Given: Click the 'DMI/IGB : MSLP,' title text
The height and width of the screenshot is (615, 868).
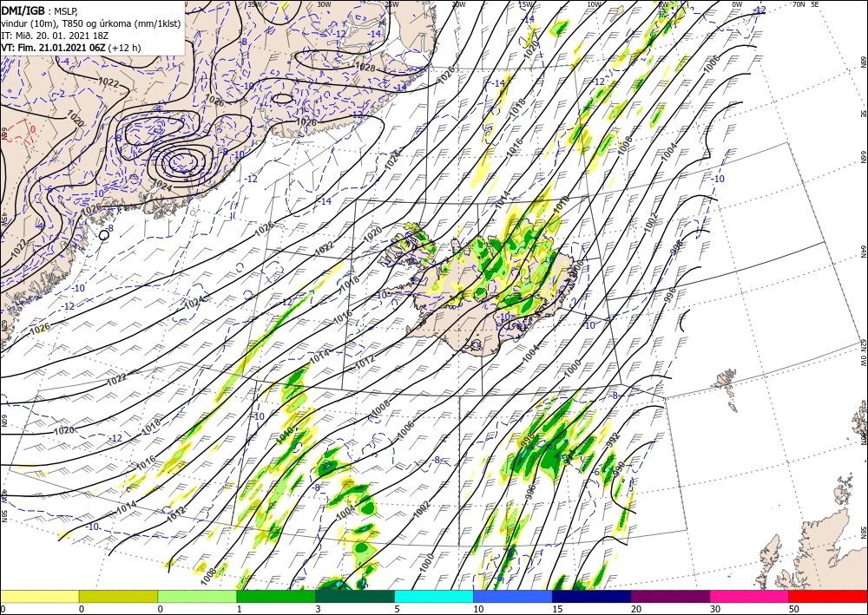Looking at the screenshot, I should 41,10.
